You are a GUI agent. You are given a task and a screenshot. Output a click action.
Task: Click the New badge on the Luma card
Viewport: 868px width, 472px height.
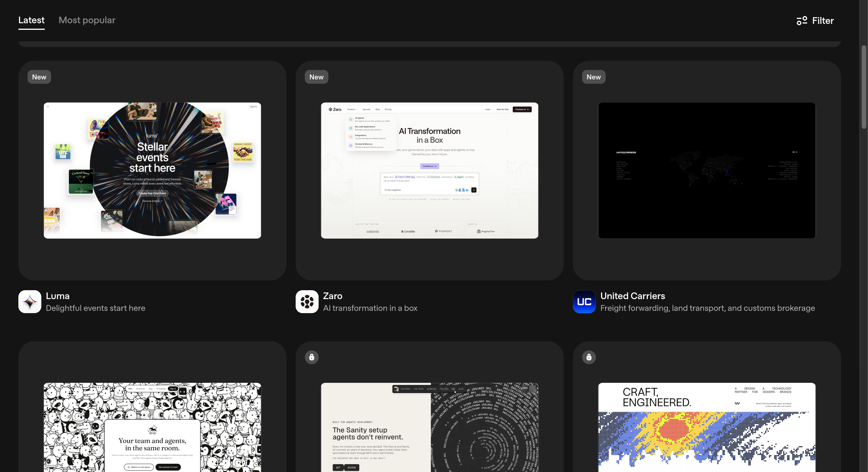pos(39,77)
